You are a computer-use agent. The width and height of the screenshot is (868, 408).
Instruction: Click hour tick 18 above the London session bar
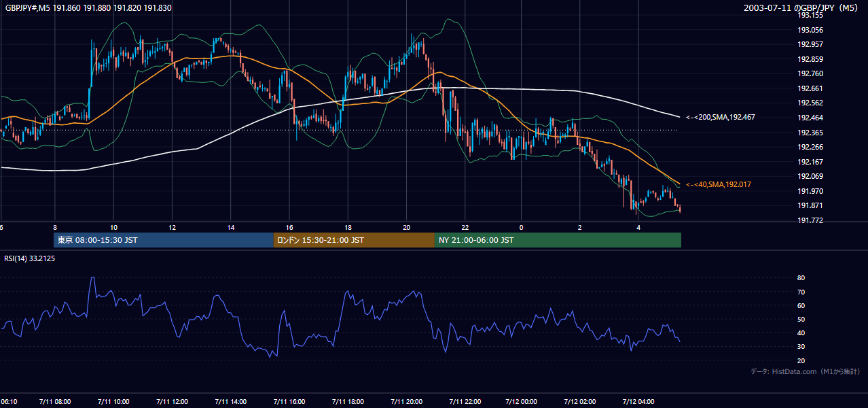pos(347,228)
